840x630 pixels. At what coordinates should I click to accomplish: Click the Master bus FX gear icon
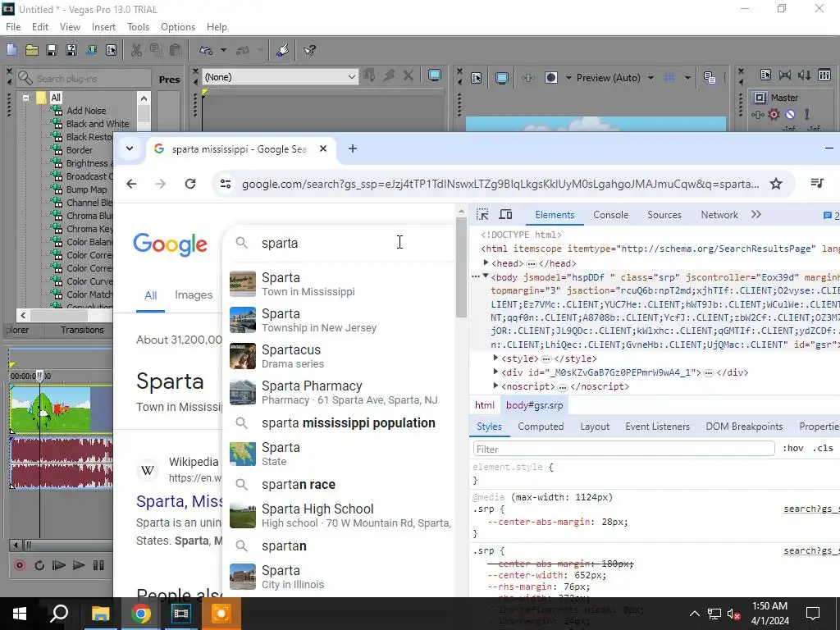tap(774, 114)
